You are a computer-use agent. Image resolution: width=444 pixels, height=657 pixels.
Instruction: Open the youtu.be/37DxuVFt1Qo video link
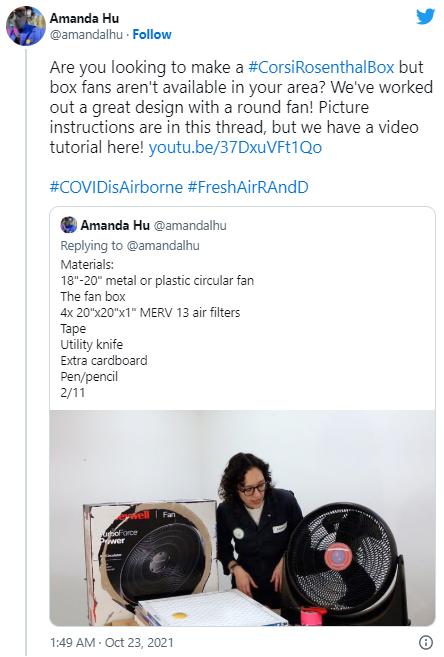tap(235, 147)
